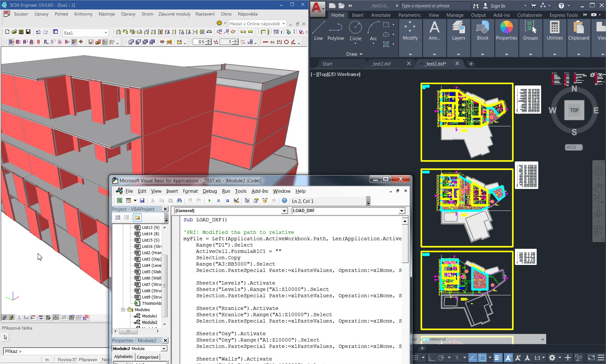606x364 pixels.
Task: Select the Polyline draw tool
Action: coord(335,31)
